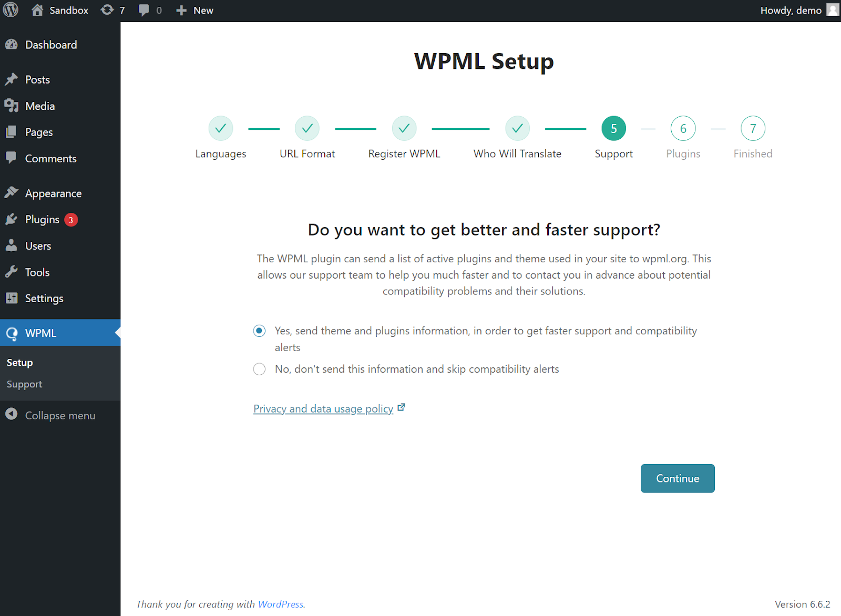Open Support under WPML submenu
The image size is (841, 616).
[x=24, y=384]
